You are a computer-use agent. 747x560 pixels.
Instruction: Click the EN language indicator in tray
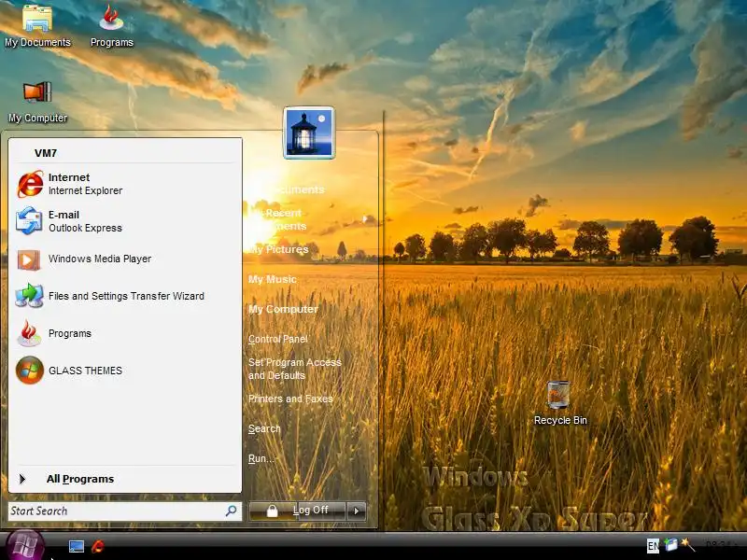pyautogui.click(x=653, y=546)
